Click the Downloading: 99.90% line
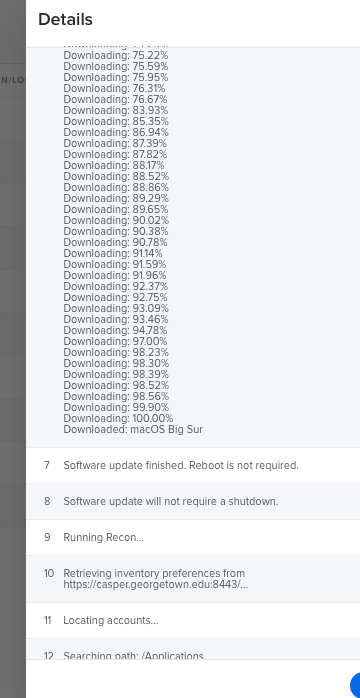 point(116,407)
